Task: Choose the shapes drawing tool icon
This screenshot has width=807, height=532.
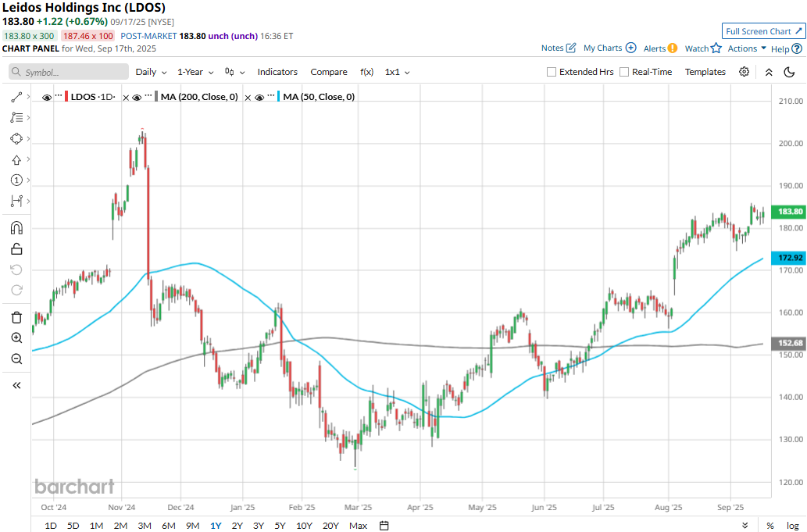Action: click(16, 139)
